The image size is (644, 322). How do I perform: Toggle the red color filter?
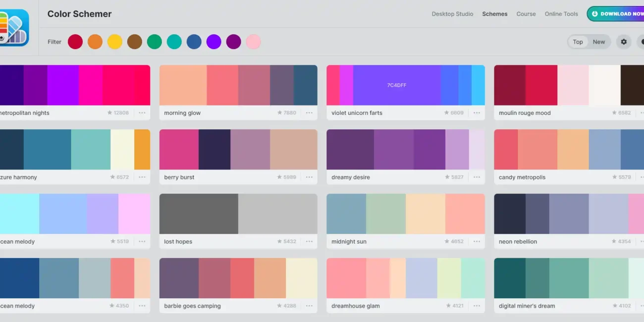pyautogui.click(x=75, y=42)
